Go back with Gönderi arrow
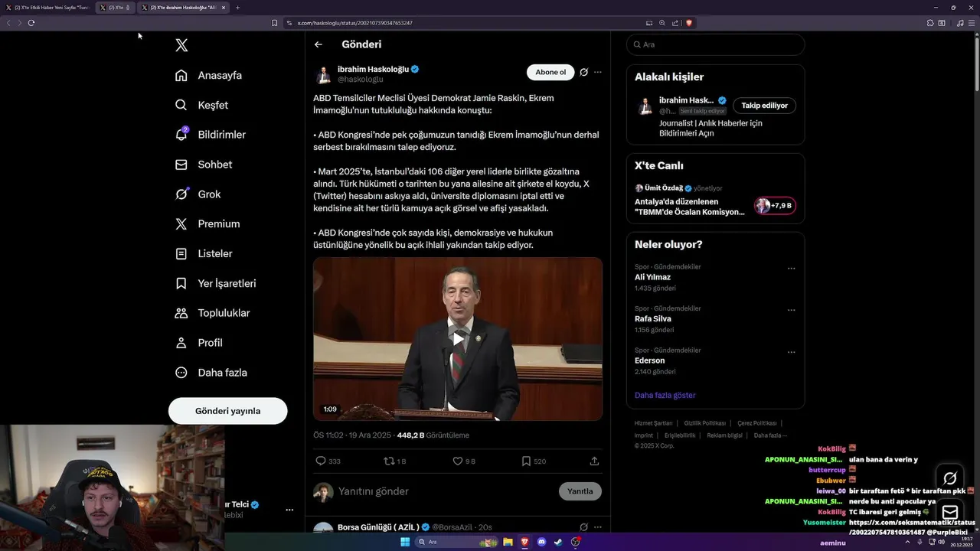980x551 pixels. 318,44
